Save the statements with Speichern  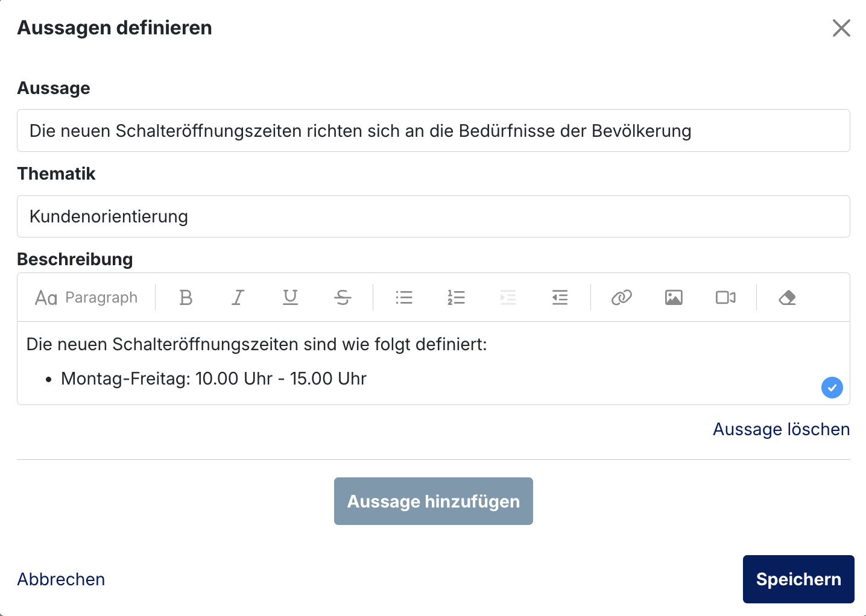(798, 579)
